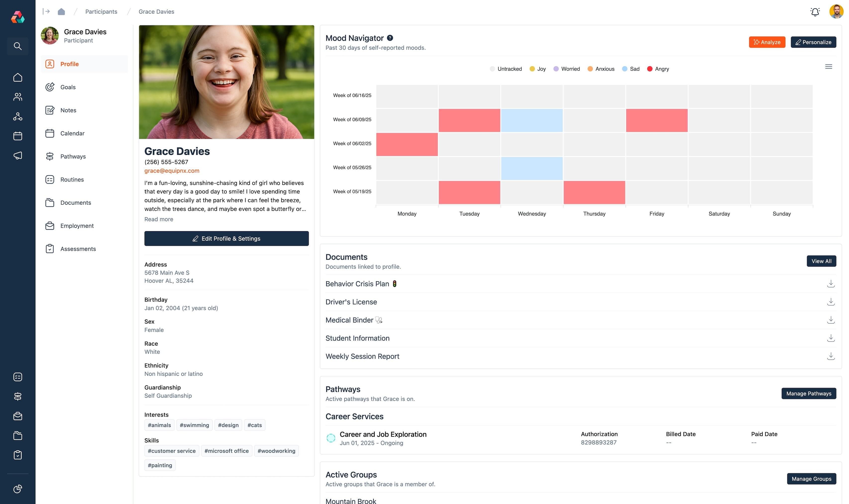849x504 pixels.
Task: Open the calendar icon in dark sidebar
Action: tap(18, 136)
